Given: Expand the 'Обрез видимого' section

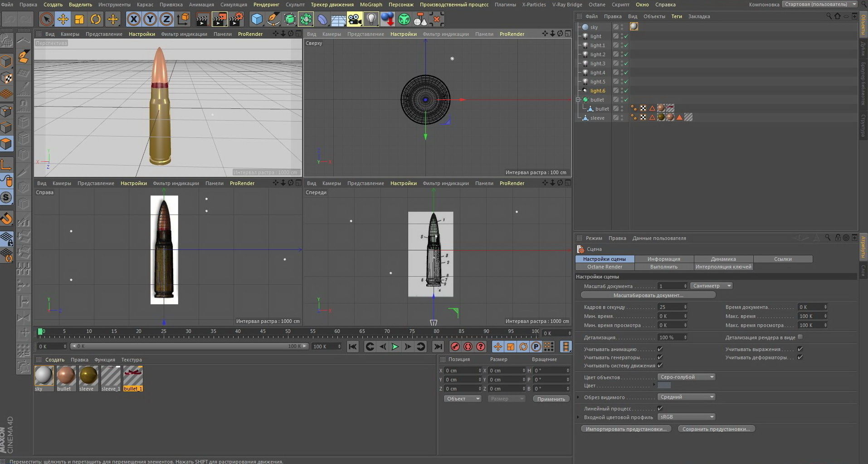Looking at the screenshot, I should (x=578, y=397).
